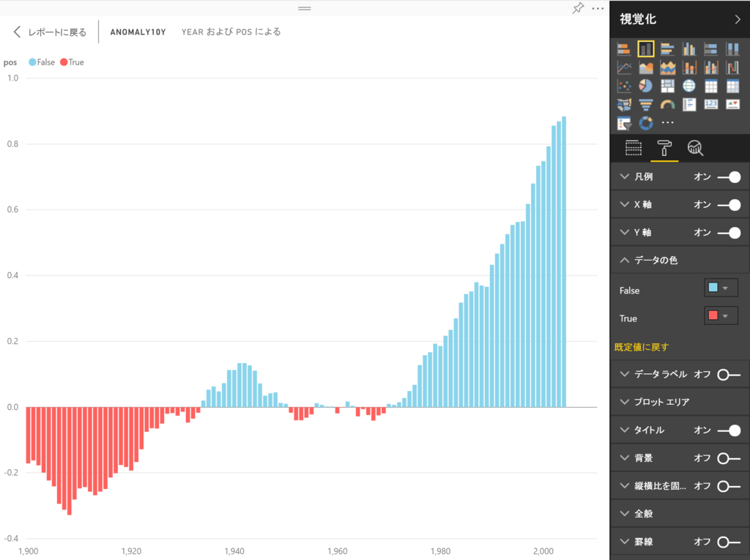750x560 pixels.
Task: Switch to the Analytics magnifier tab
Action: coord(695,149)
